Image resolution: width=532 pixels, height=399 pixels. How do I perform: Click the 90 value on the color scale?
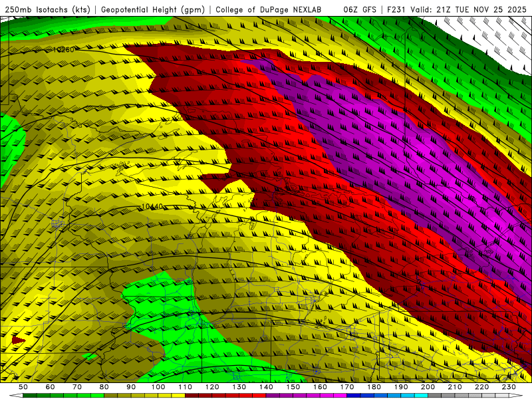[x=131, y=387]
